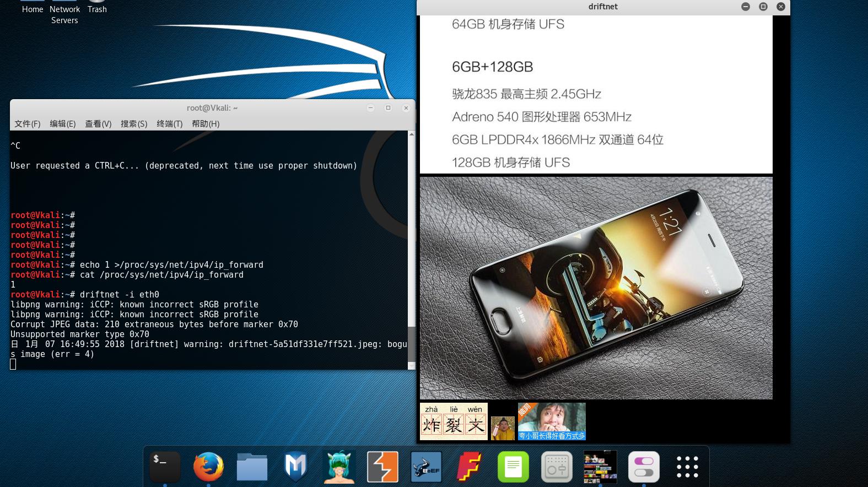Open Network Servers desktop icon
The image size is (868, 487).
click(x=64, y=14)
